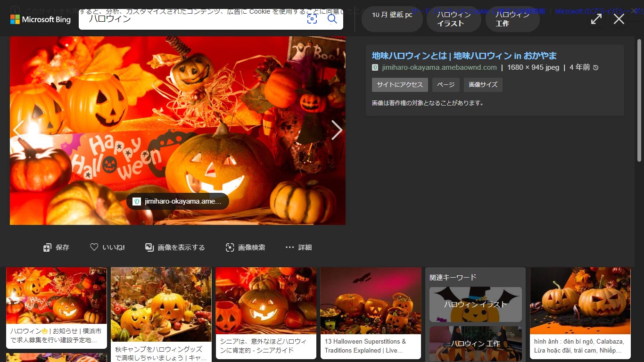Click the Microsoft Bing logo
The height and width of the screenshot is (362, 644).
click(41, 19)
